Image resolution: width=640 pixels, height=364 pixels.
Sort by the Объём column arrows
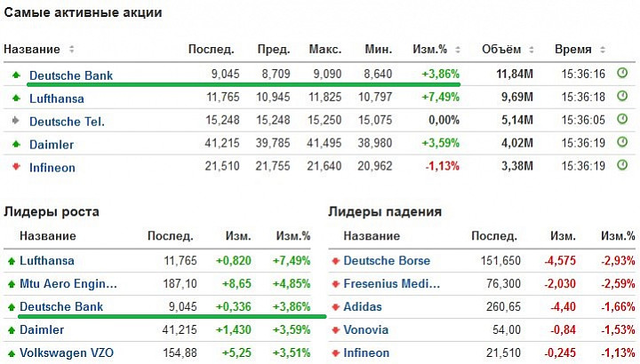pyautogui.click(x=532, y=50)
